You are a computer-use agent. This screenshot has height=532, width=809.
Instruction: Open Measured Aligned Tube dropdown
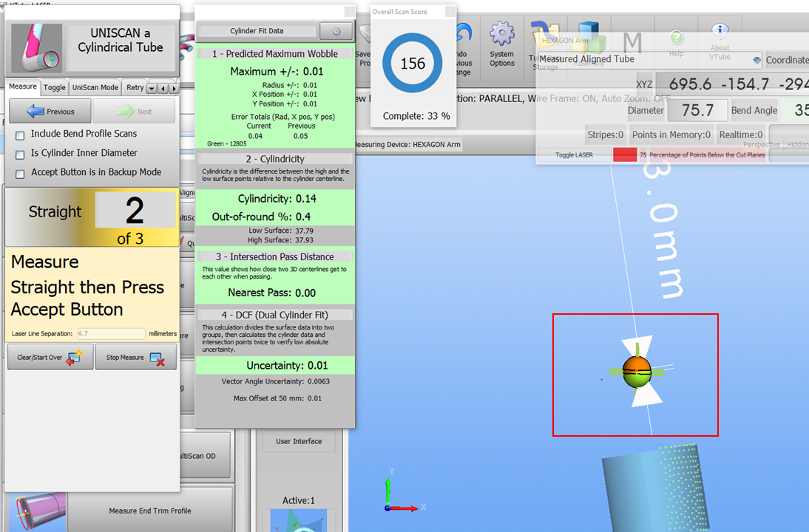pyautogui.click(x=756, y=60)
